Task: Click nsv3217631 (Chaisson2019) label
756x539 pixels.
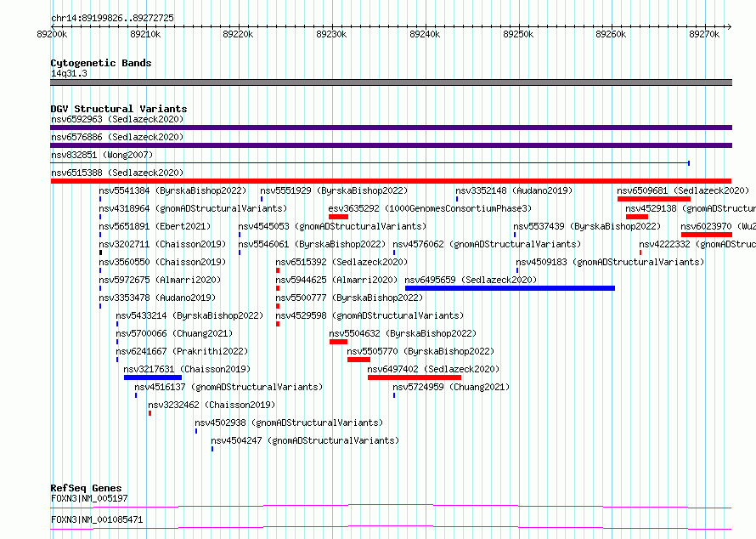Action: coord(187,369)
